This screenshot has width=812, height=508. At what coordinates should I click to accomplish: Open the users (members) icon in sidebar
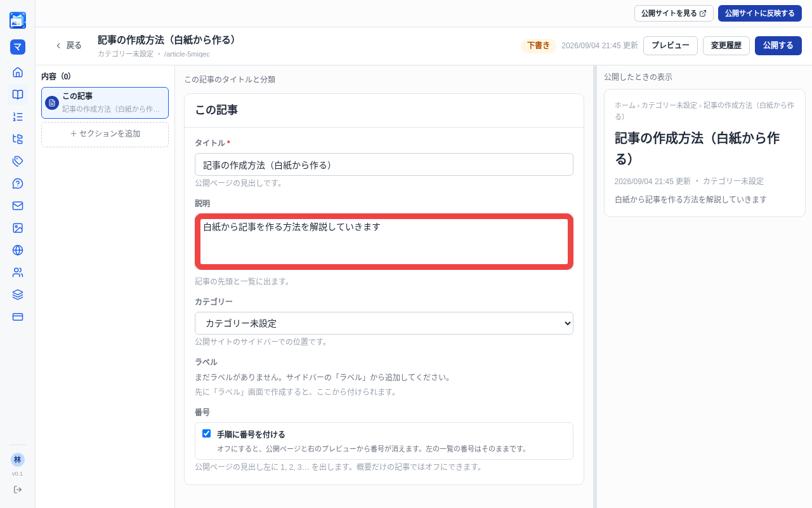coord(18,272)
